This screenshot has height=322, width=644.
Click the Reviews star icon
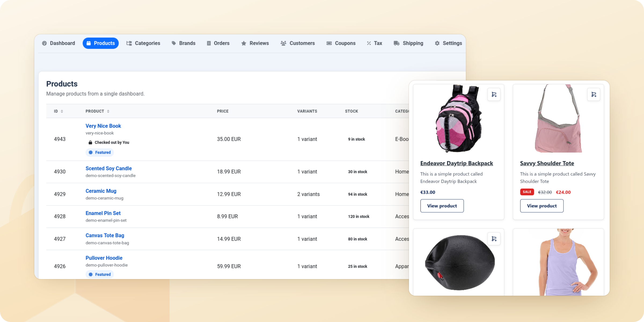(x=244, y=43)
